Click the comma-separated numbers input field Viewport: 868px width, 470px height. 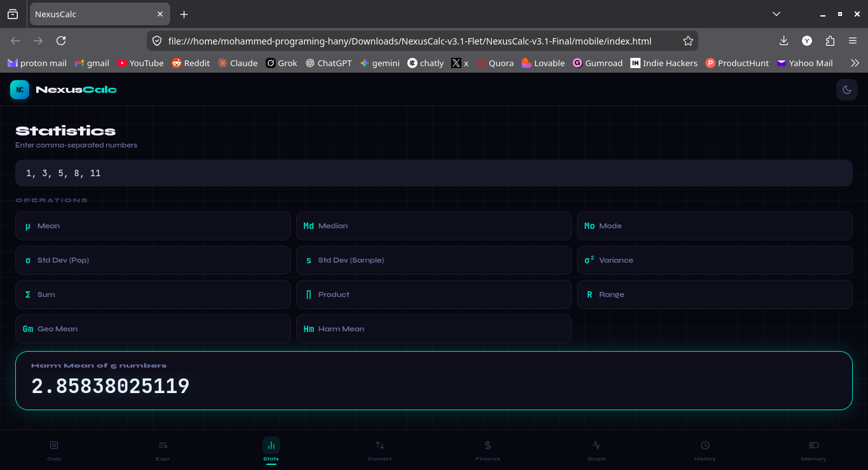434,173
